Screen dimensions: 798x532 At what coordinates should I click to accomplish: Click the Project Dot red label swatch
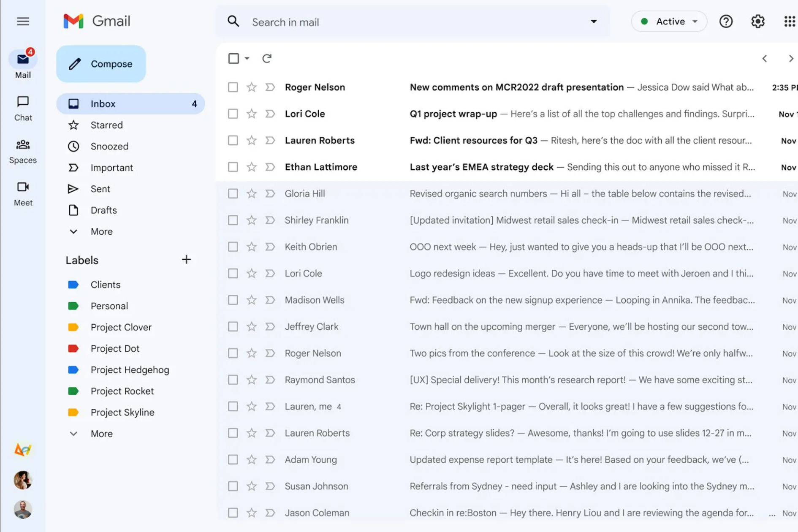point(73,348)
